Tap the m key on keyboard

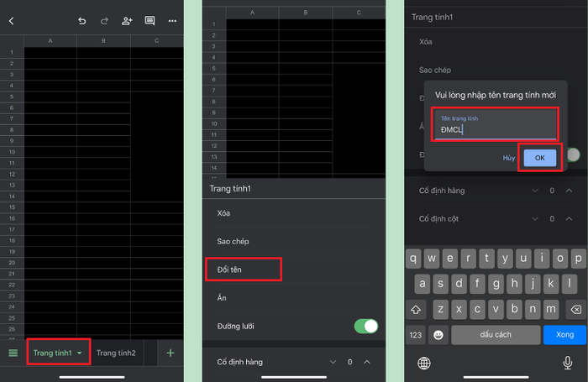pos(550,310)
